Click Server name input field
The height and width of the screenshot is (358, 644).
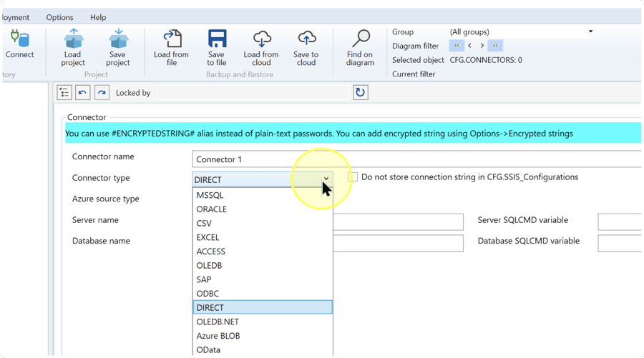click(398, 222)
